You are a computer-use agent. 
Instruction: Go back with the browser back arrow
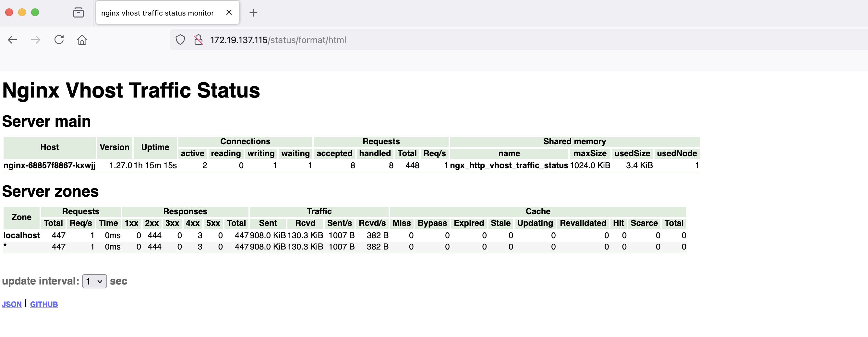[12, 40]
